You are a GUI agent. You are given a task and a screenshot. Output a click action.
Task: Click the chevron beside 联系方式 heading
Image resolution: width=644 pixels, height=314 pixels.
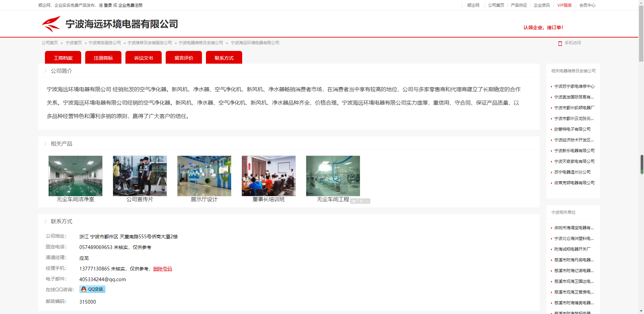coord(45,222)
